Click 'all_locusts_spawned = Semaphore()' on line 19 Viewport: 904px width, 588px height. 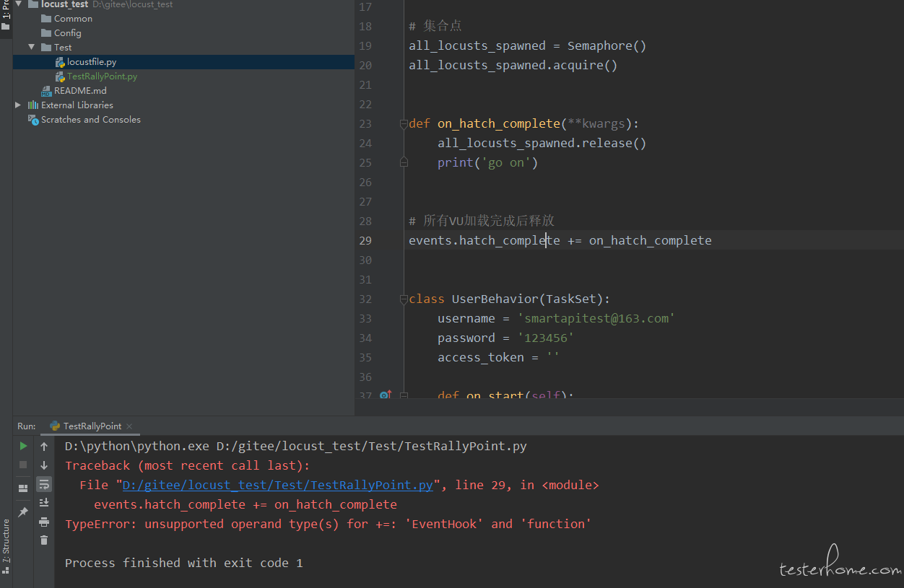(x=528, y=46)
